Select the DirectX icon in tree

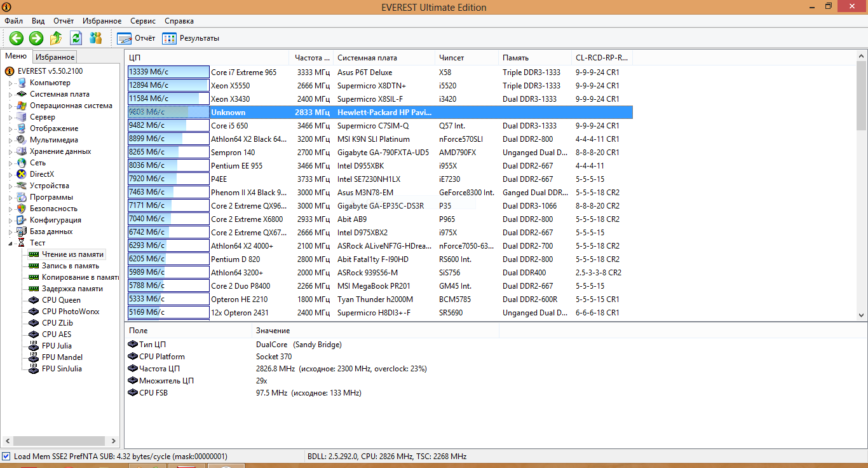[22, 174]
